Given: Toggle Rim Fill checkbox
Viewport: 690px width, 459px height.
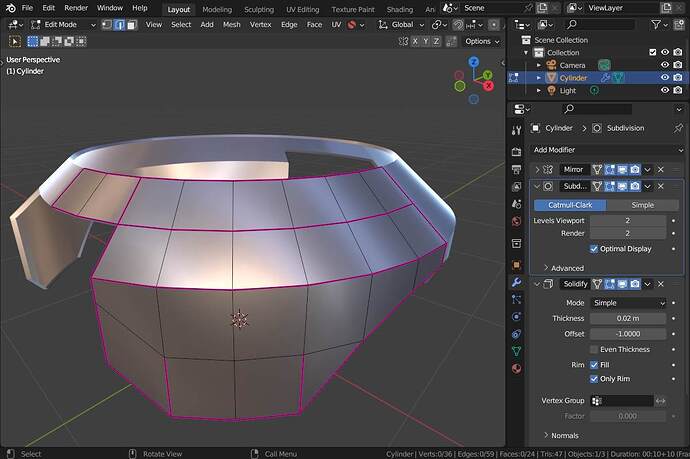Looking at the screenshot, I should (x=594, y=365).
